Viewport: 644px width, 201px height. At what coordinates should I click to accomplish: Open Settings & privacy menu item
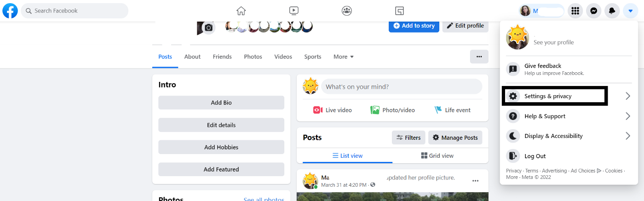(x=569, y=96)
